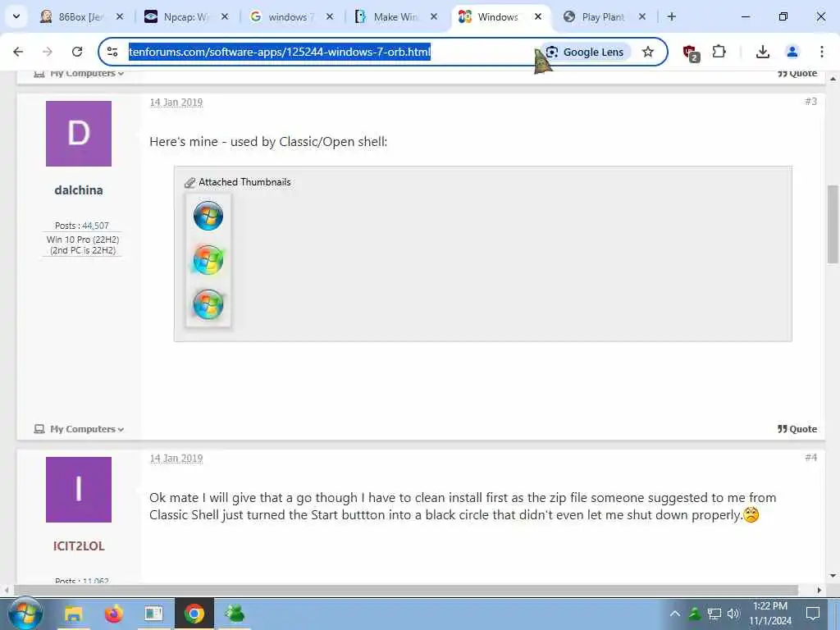Image resolution: width=840 pixels, height=630 pixels.
Task: Switch to the Play Plant tab
Action: click(603, 16)
